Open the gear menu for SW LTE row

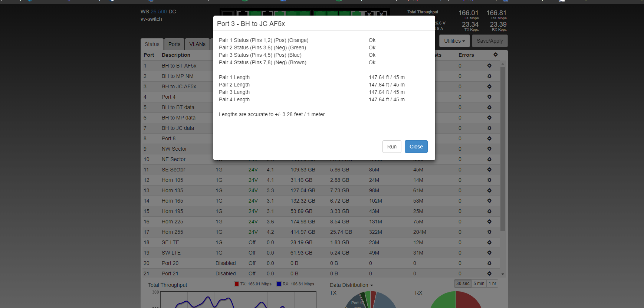(x=489, y=253)
